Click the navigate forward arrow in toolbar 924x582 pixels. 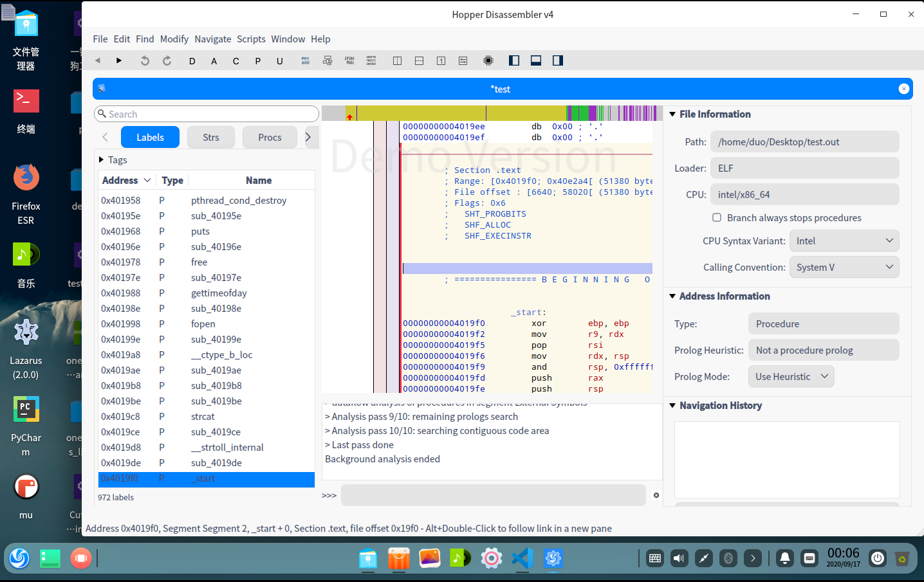point(119,60)
